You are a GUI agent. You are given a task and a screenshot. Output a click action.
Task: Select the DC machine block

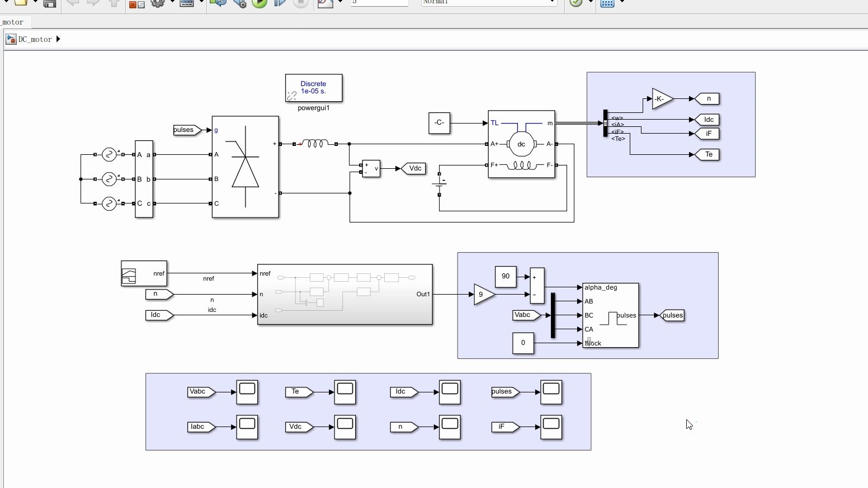point(521,144)
